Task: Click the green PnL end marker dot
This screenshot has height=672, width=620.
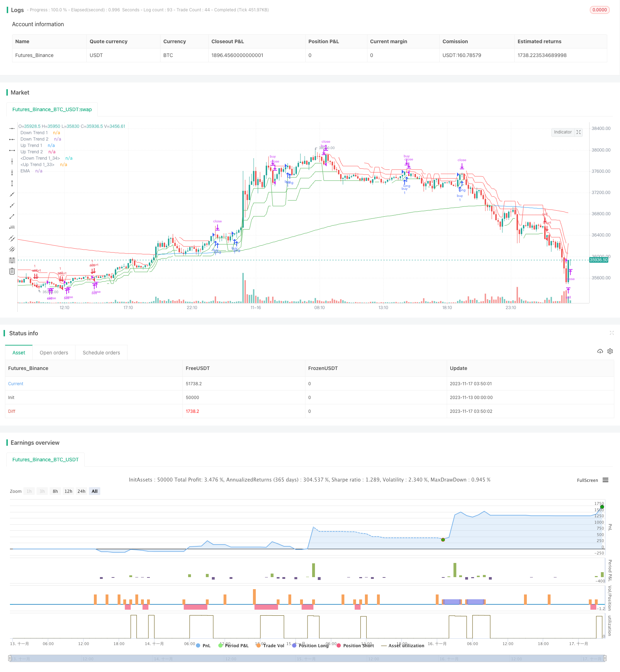Action: 602,507
